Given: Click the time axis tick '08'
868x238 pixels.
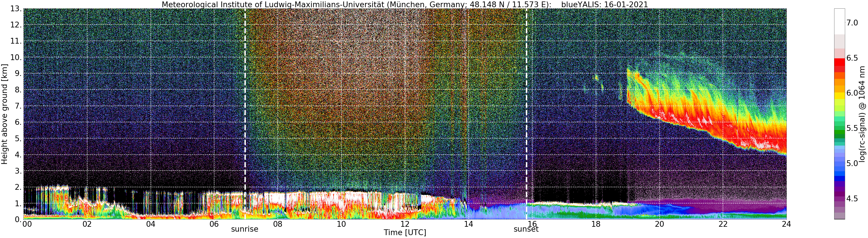Looking at the screenshot, I should [278, 224].
